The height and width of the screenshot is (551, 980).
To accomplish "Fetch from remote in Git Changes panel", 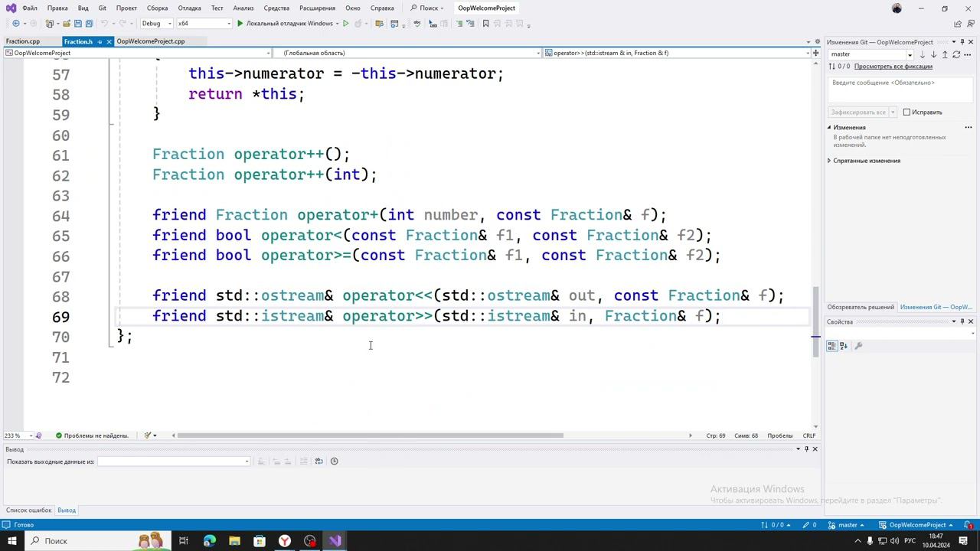I will (x=922, y=54).
